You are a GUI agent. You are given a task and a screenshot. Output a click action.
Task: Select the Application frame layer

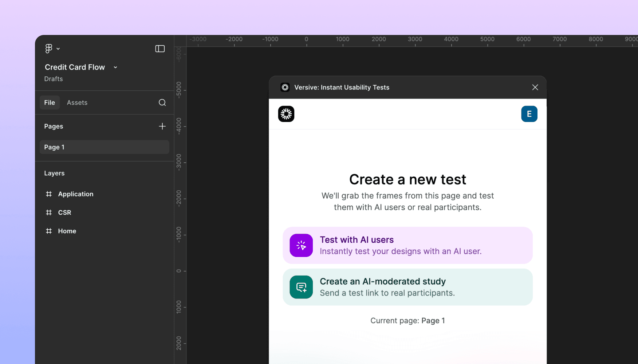point(75,194)
